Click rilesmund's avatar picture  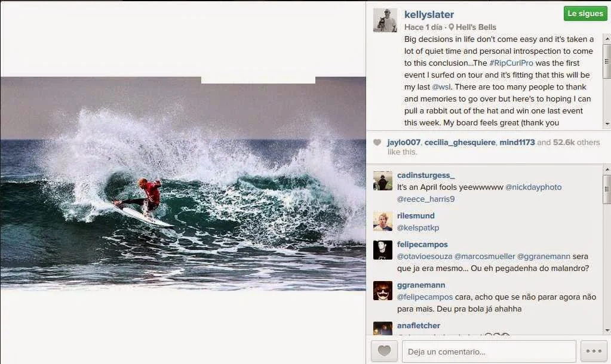[383, 221]
